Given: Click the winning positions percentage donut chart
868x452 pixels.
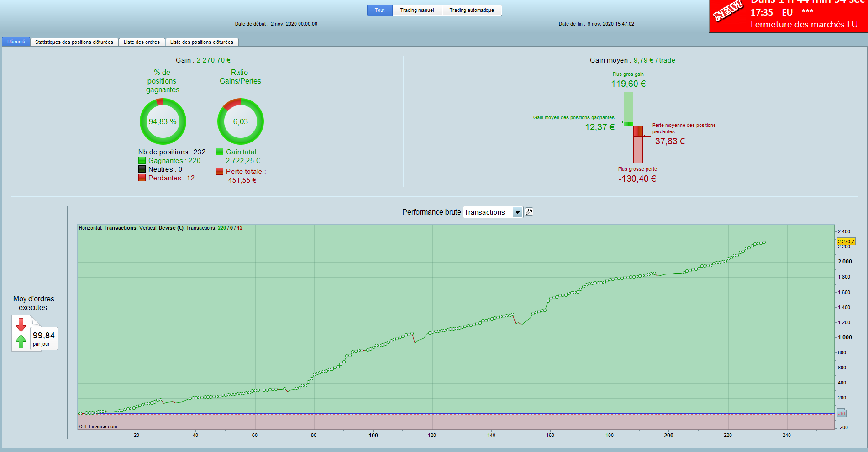Looking at the screenshot, I should [163, 121].
